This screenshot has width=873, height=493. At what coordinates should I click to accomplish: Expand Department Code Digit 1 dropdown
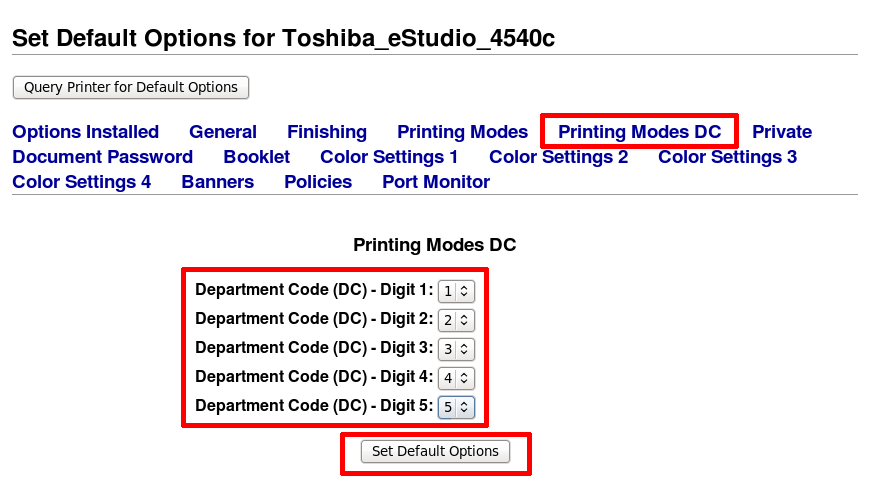[x=456, y=291]
